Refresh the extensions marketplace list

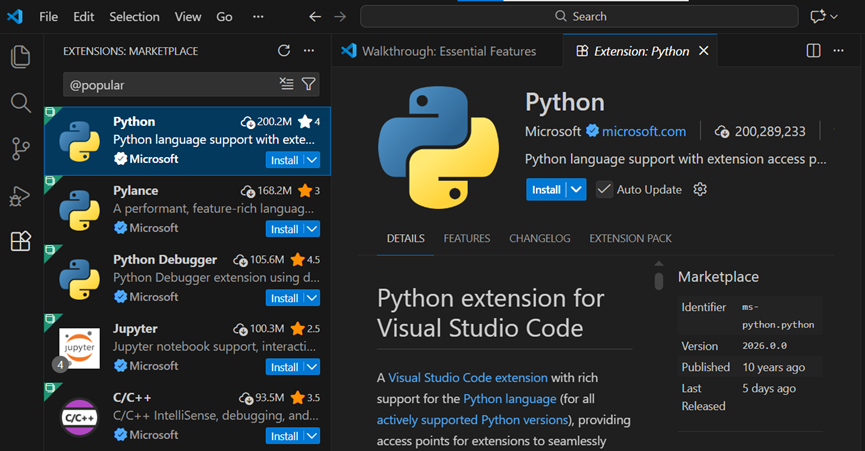pos(283,51)
